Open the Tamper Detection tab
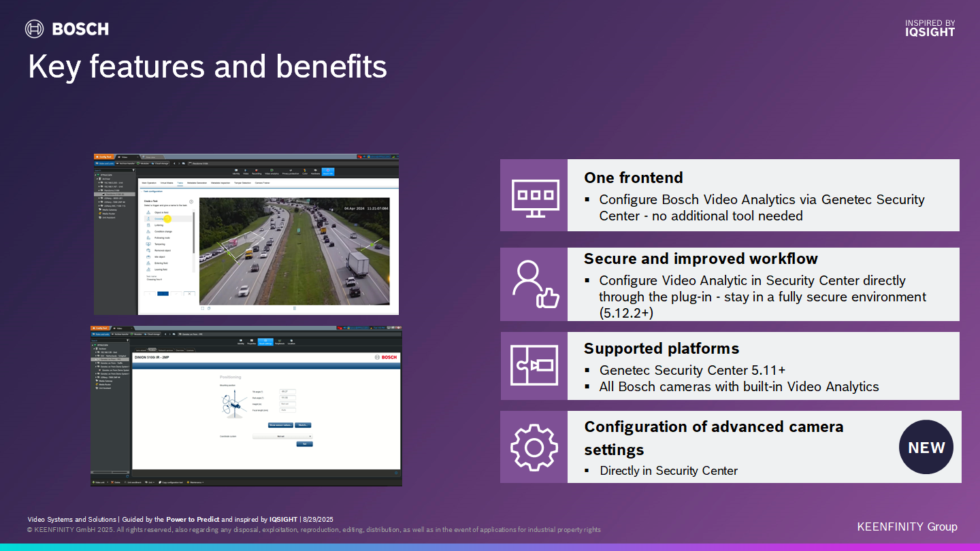The height and width of the screenshot is (551, 980). point(242,183)
